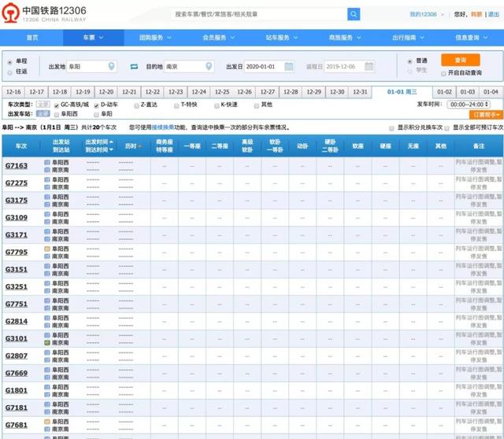Click the orange 查询 query button
This screenshot has width=504, height=439.
click(x=460, y=60)
